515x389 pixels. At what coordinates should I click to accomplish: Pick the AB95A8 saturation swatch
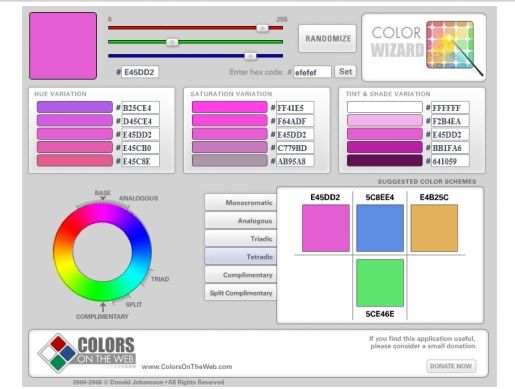click(x=229, y=161)
